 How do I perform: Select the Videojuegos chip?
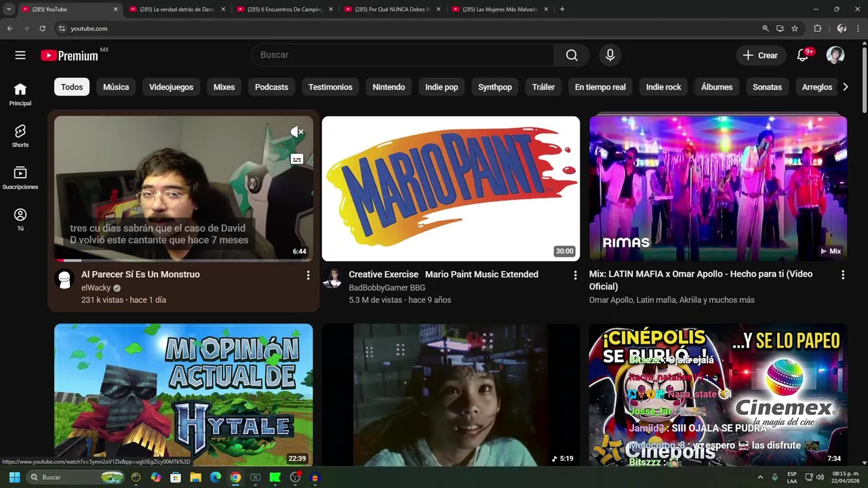pyautogui.click(x=171, y=87)
